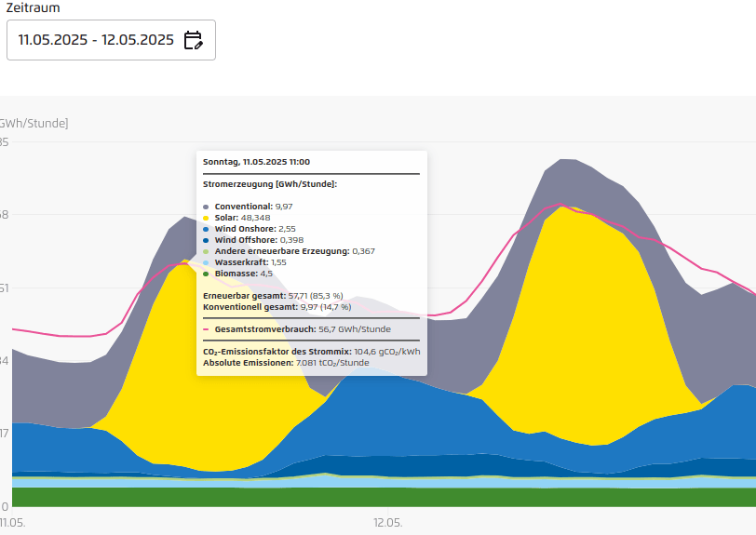Click the Wind Onshore legend dot

pyautogui.click(x=206, y=230)
